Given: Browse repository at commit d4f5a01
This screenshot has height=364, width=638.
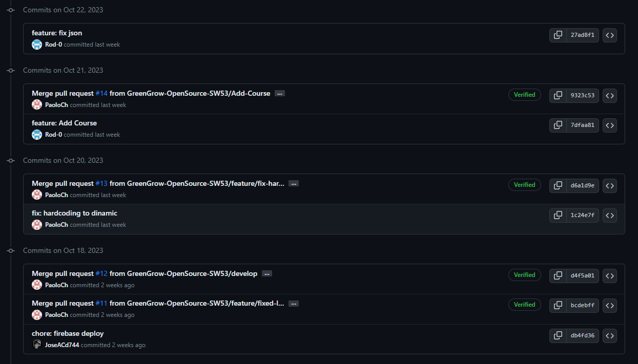Looking at the screenshot, I should coord(610,276).
